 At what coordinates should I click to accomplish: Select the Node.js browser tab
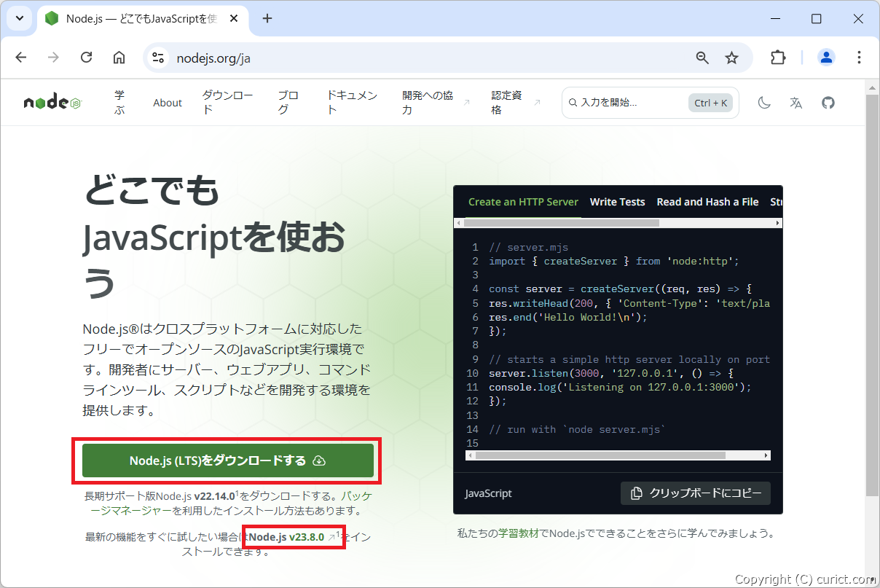(x=142, y=18)
